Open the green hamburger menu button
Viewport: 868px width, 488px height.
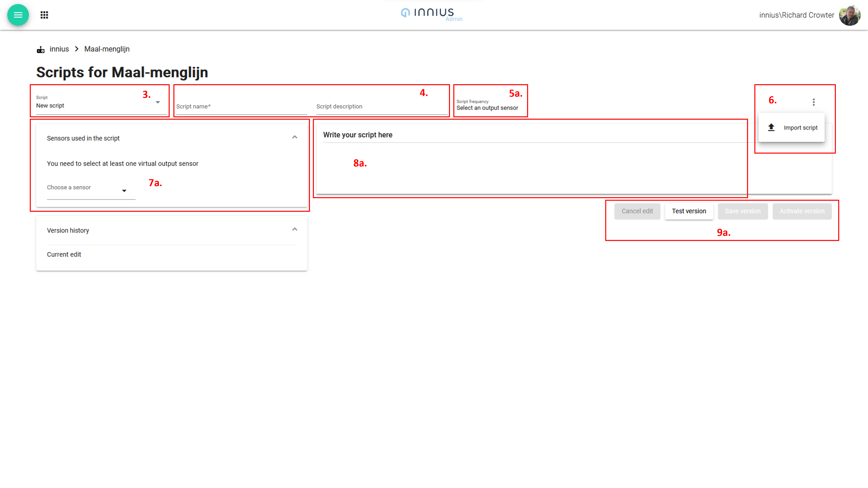(x=18, y=15)
